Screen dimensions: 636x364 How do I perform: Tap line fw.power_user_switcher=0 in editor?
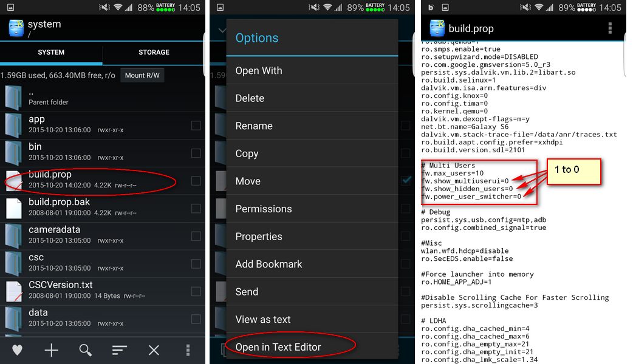(x=471, y=197)
